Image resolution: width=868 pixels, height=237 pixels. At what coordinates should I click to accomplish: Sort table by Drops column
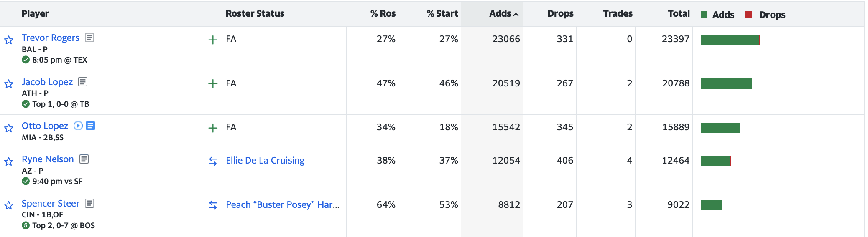tap(560, 14)
